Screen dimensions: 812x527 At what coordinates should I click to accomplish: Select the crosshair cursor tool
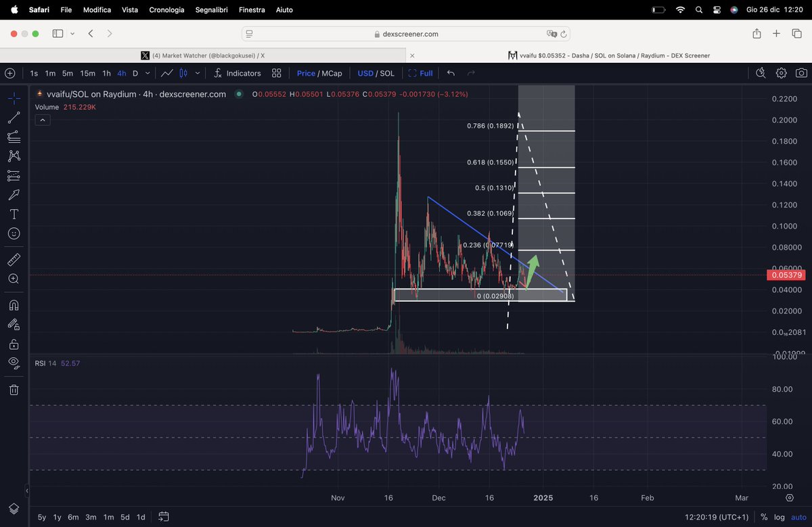pos(14,98)
